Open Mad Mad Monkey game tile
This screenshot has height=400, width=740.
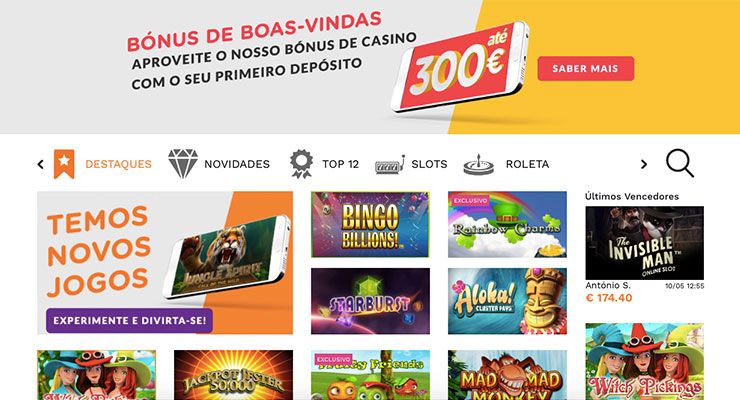pyautogui.click(x=507, y=375)
